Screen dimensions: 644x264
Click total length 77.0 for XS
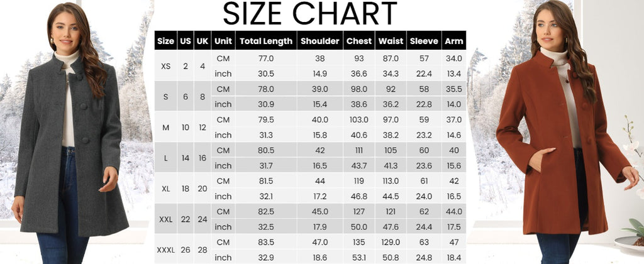pos(266,58)
